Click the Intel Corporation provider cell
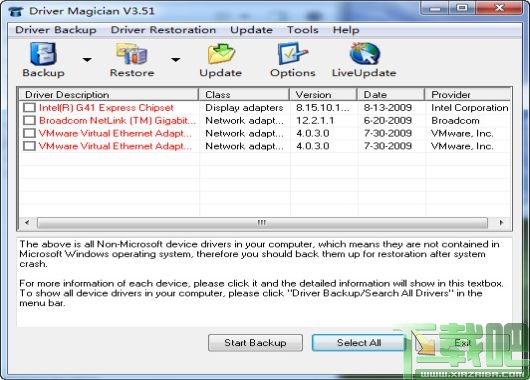Image resolution: width=530 pixels, height=380 pixels. 469,108
